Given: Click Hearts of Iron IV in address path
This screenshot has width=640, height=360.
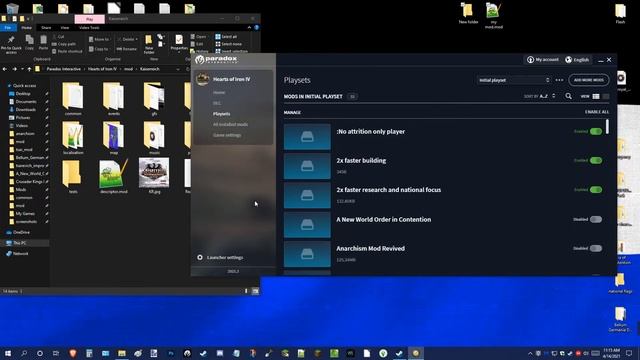Looking at the screenshot, I should click(102, 69).
